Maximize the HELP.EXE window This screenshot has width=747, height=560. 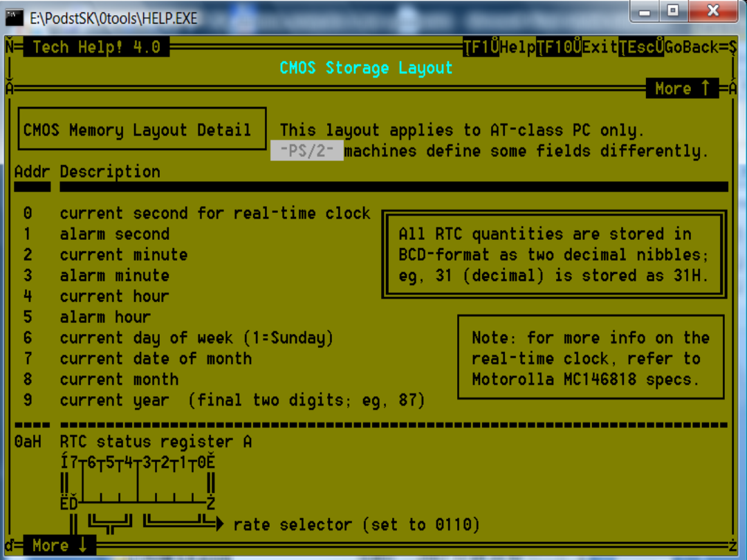672,12
